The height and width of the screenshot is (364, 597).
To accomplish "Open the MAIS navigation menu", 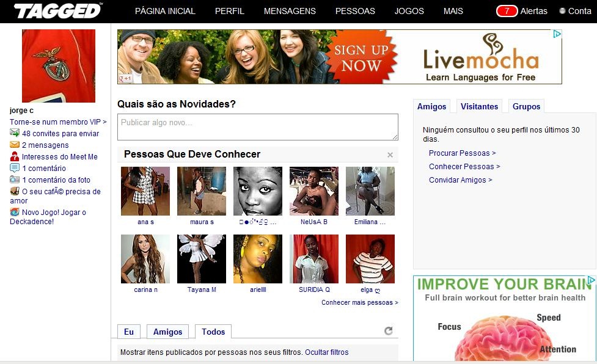I will coord(453,11).
